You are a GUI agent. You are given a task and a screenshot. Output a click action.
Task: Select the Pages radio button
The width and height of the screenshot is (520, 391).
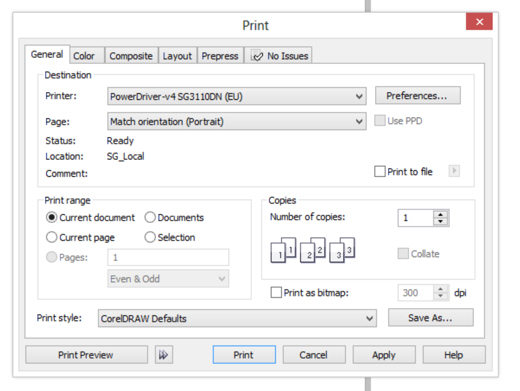tap(52, 257)
